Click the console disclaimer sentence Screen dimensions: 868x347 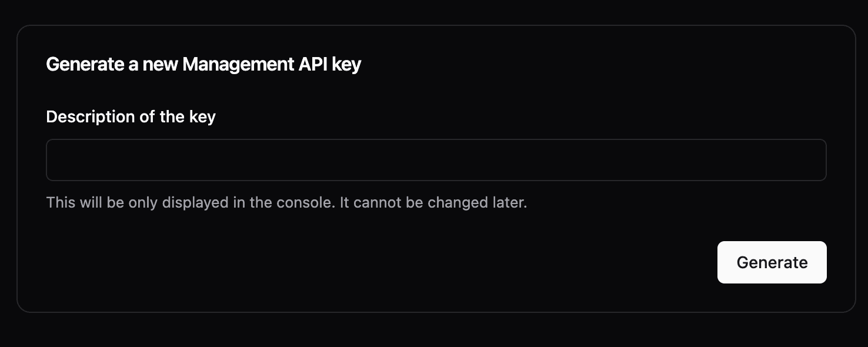(x=286, y=202)
